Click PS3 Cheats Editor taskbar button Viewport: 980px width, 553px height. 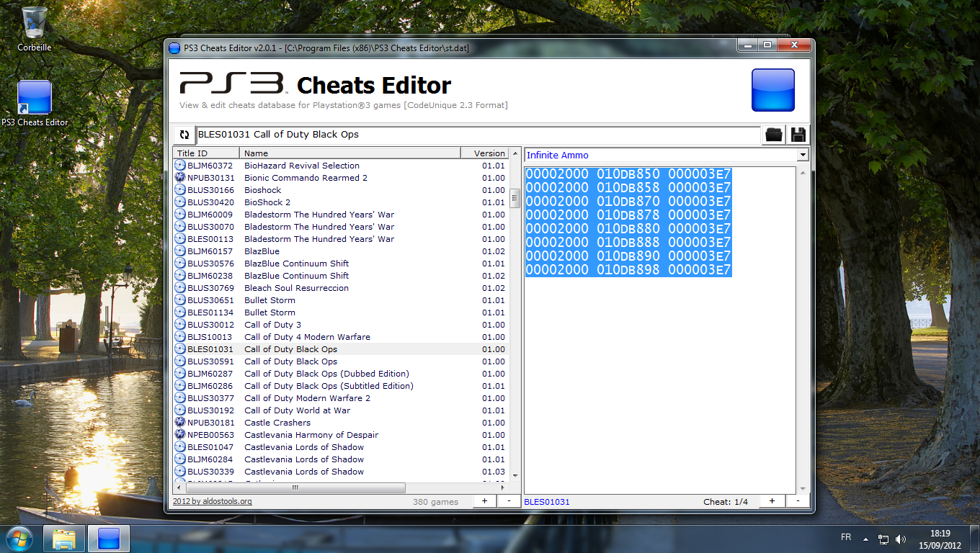(x=109, y=539)
